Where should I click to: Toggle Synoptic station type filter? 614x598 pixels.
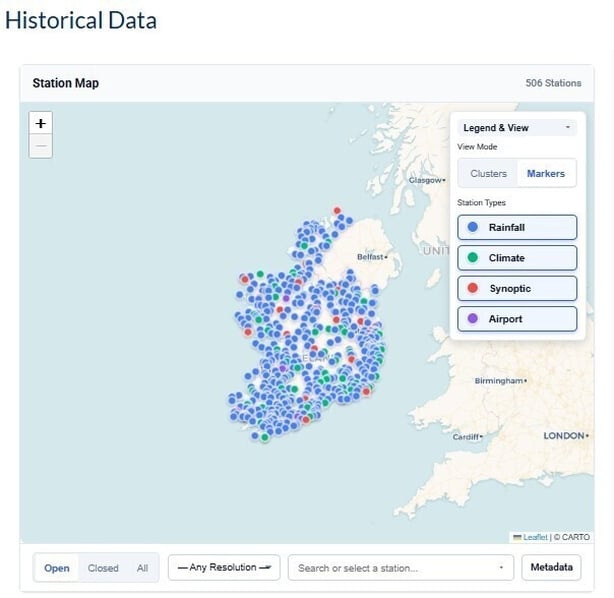click(517, 288)
